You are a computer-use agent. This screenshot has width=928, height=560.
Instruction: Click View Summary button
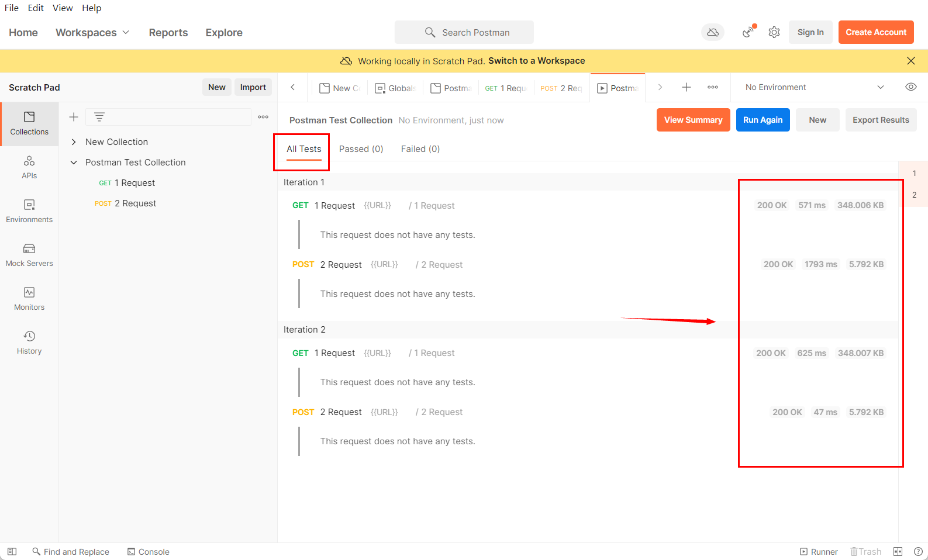(693, 120)
